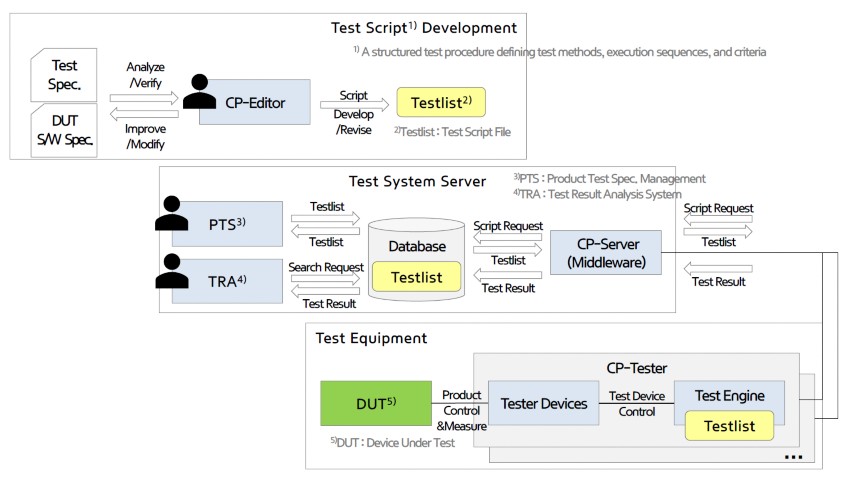The image size is (850, 479).
Task: Click 'Script Request' between Database and CP-Server
Action: pos(508,226)
